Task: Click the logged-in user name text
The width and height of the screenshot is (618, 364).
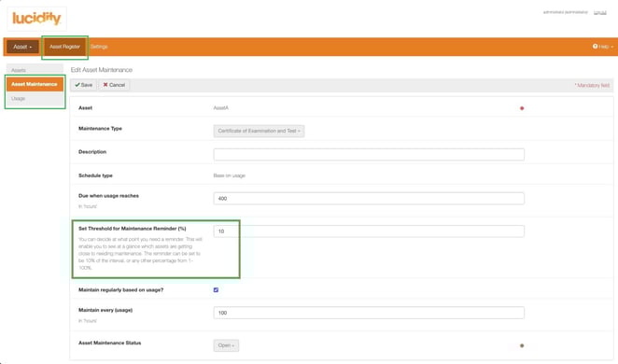Action: click(x=565, y=13)
